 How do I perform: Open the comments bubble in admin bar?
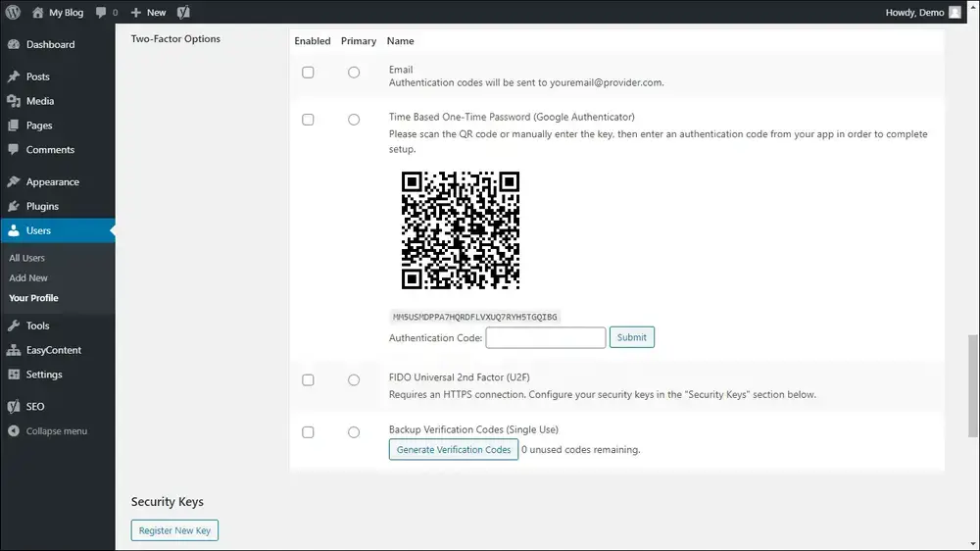(101, 12)
